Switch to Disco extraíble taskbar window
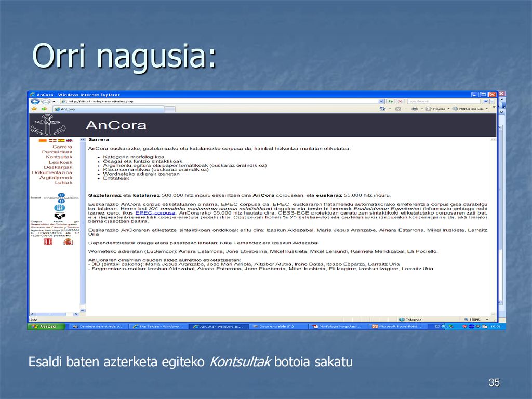The width and height of the screenshot is (532, 399). [x=277, y=326]
